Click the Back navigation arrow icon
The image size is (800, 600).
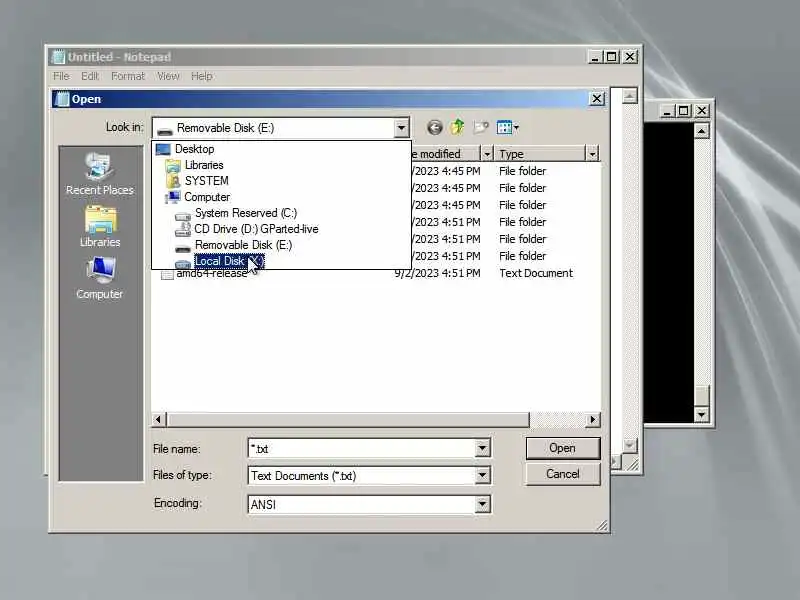click(x=435, y=127)
